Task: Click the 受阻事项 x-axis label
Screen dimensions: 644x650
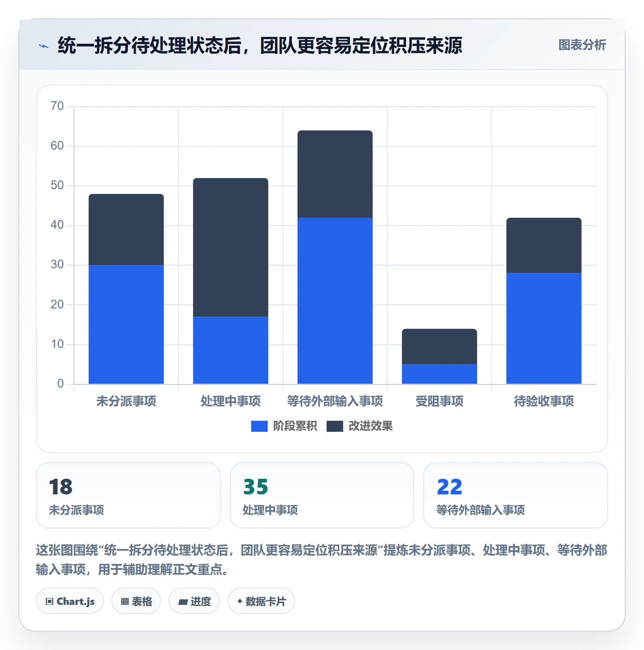Action: click(439, 401)
